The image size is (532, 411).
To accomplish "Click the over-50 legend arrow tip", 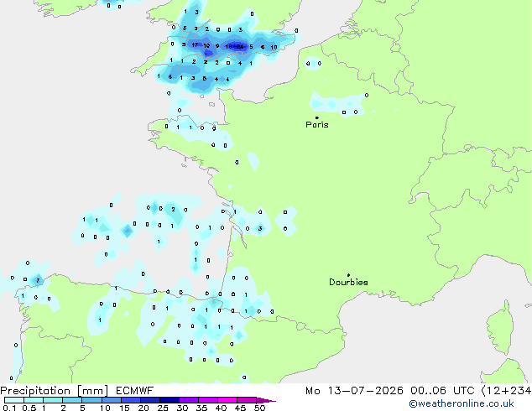I will coord(266,400).
